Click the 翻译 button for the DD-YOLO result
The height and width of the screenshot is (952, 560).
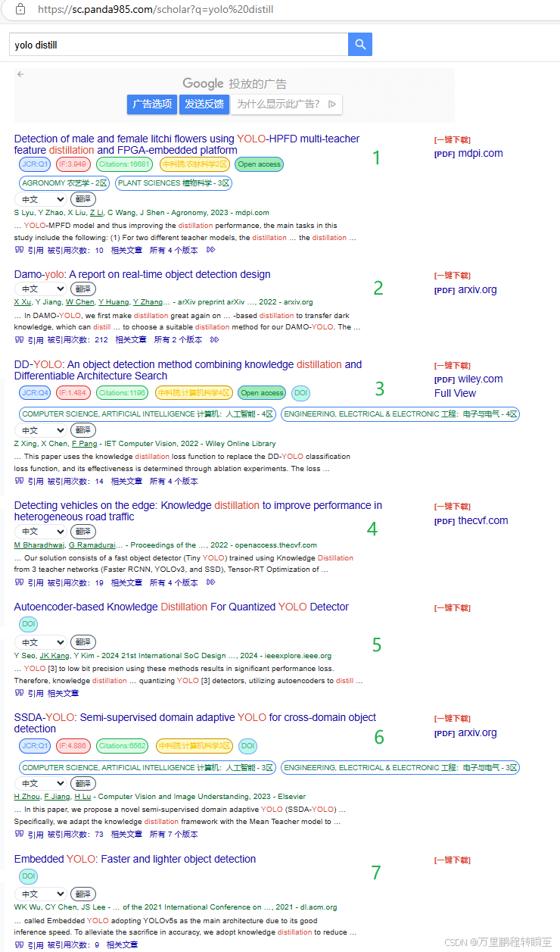[83, 431]
